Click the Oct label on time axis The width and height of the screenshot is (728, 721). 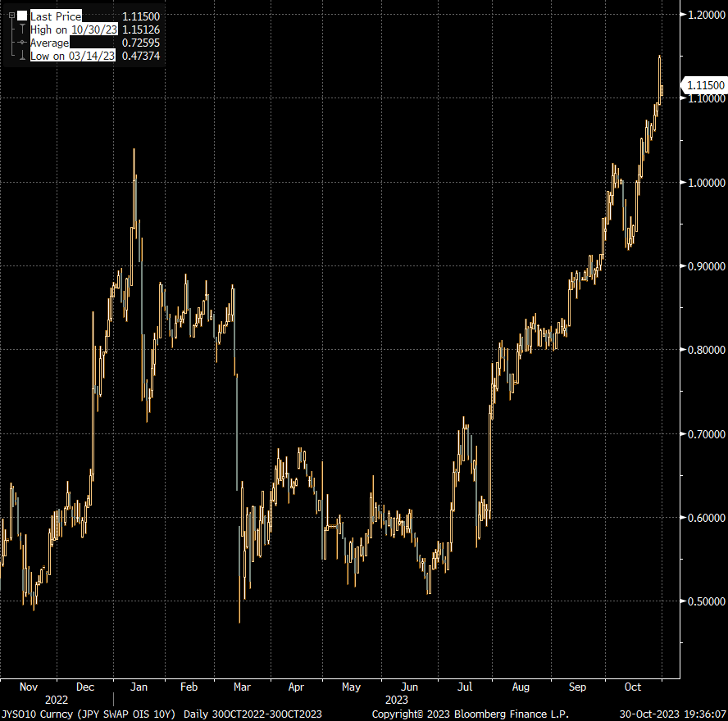point(632,687)
